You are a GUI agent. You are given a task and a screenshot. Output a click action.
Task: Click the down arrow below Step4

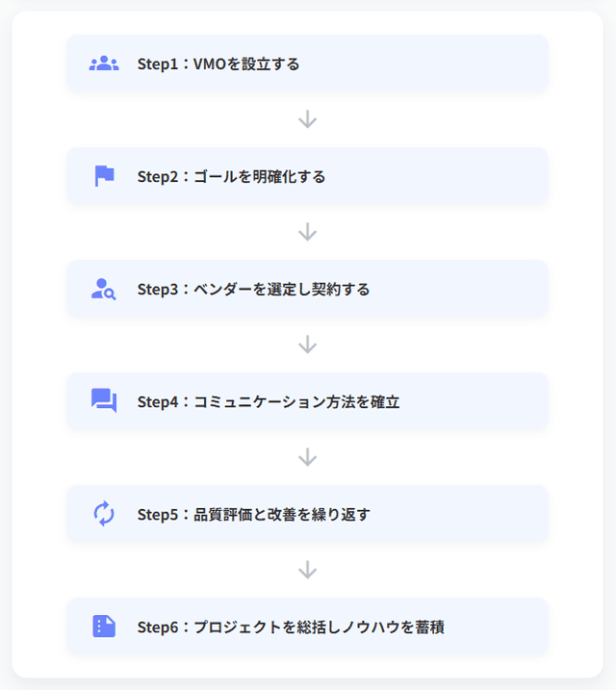pyautogui.click(x=307, y=457)
